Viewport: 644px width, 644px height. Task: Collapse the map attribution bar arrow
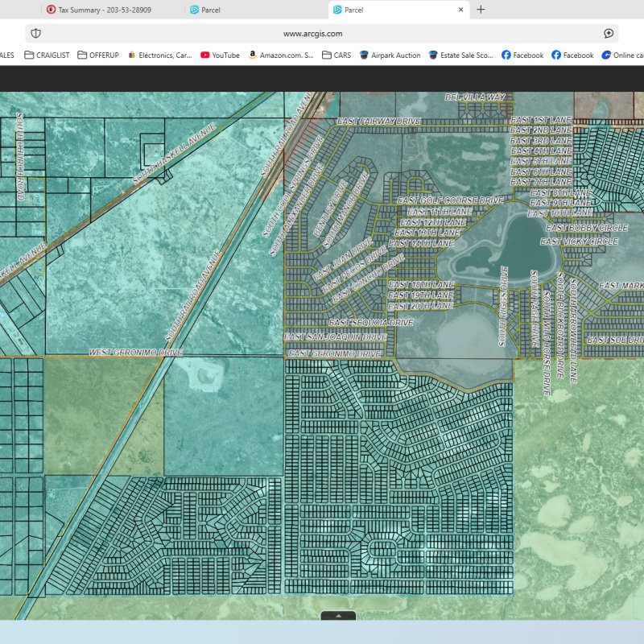pyautogui.click(x=337, y=615)
